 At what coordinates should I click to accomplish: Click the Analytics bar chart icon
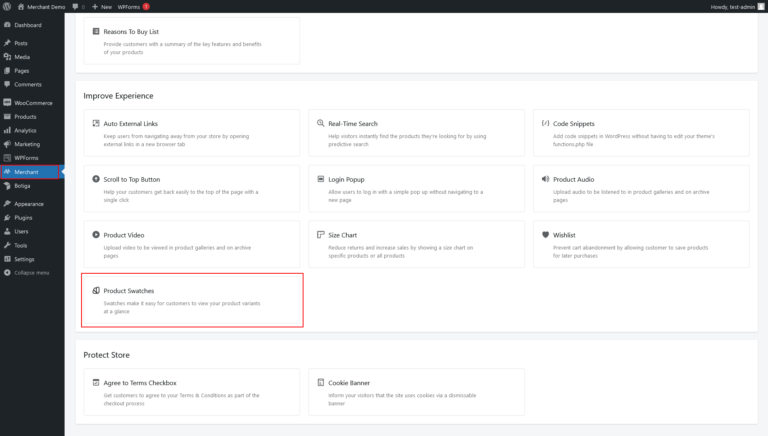tap(7, 130)
